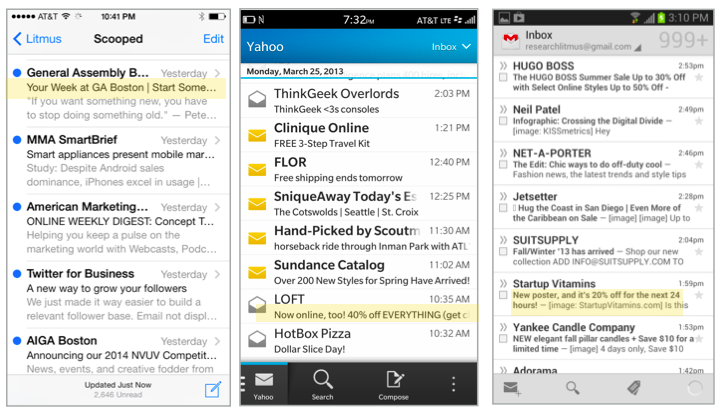Star the Jetsetter email
Screen dimensions: 720x414
pyautogui.click(x=699, y=208)
